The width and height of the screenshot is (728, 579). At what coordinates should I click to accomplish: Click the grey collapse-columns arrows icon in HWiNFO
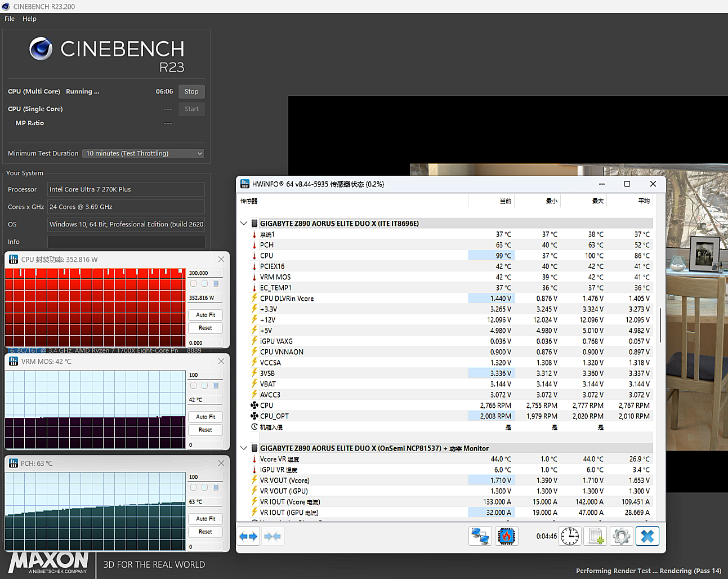pos(273,536)
